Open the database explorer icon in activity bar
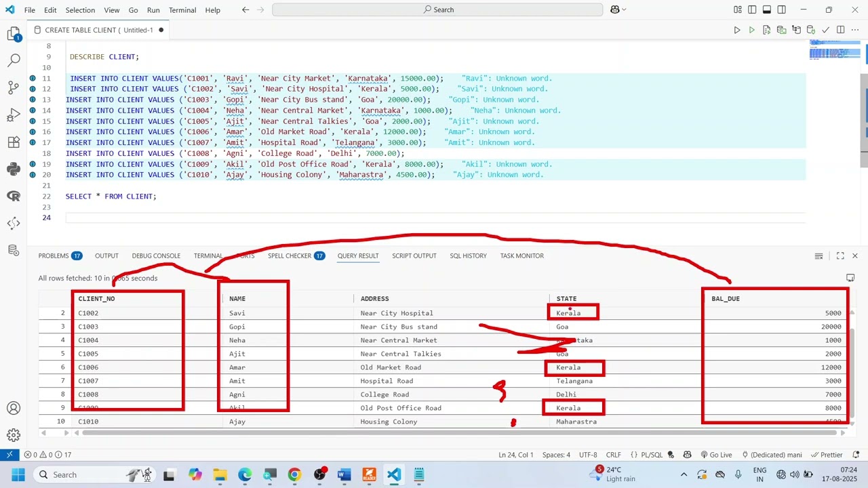868x488 pixels. pos(14,250)
